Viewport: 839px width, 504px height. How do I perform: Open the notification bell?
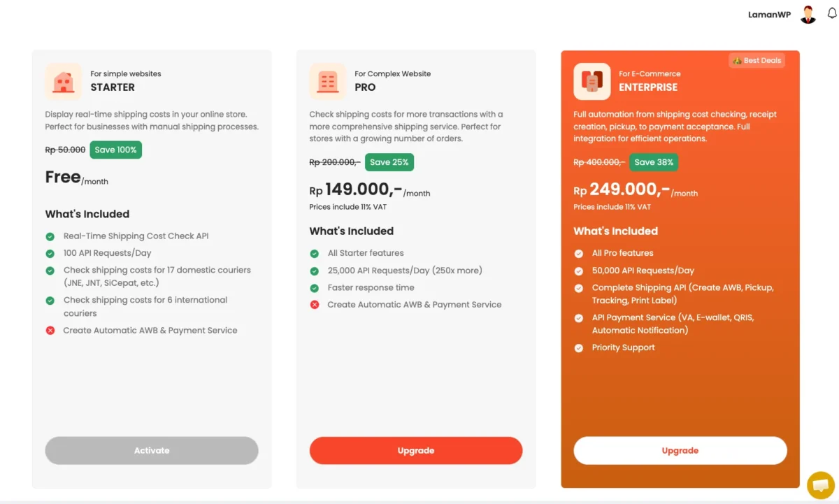coord(832,14)
